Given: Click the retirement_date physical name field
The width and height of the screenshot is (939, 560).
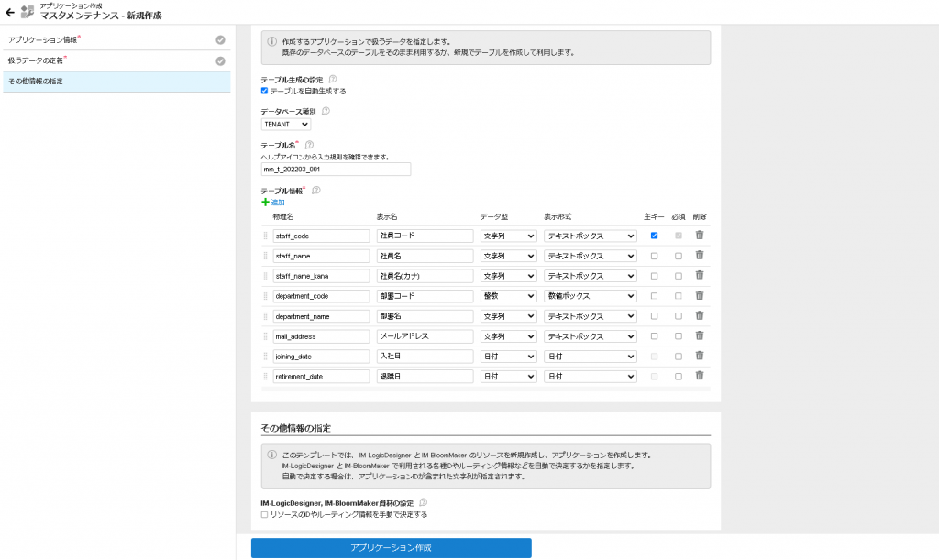Looking at the screenshot, I should [x=321, y=377].
